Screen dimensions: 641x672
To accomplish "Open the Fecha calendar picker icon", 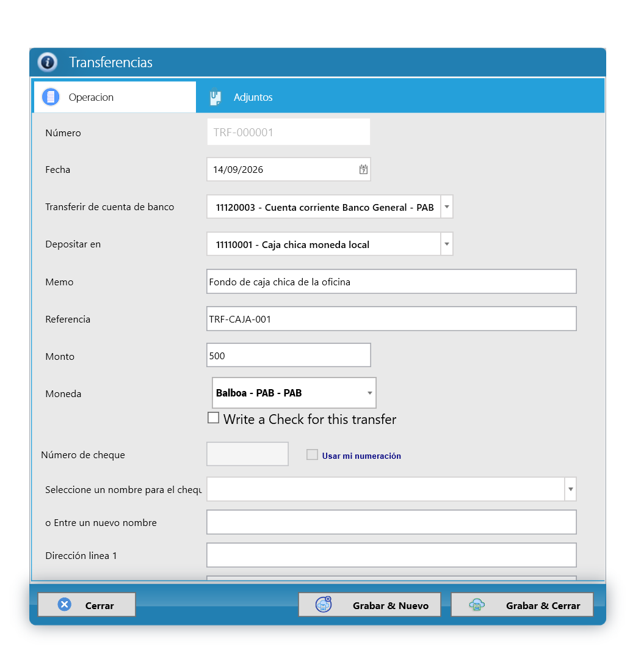I will (363, 169).
